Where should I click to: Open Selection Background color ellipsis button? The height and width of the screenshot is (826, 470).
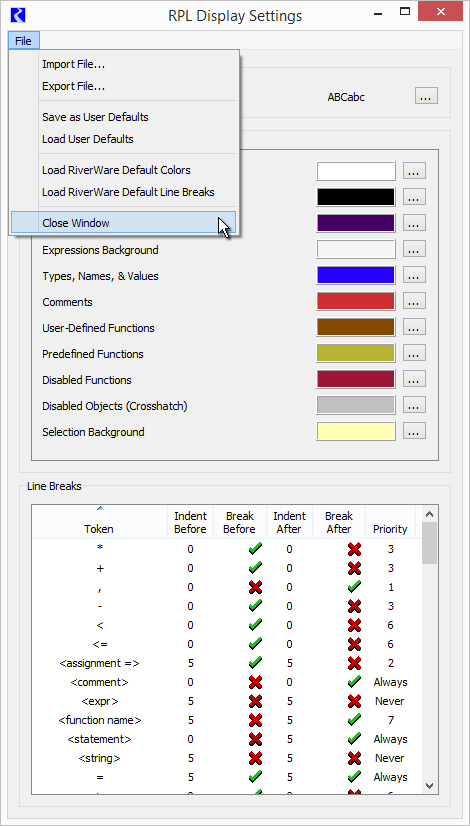[x=414, y=431]
